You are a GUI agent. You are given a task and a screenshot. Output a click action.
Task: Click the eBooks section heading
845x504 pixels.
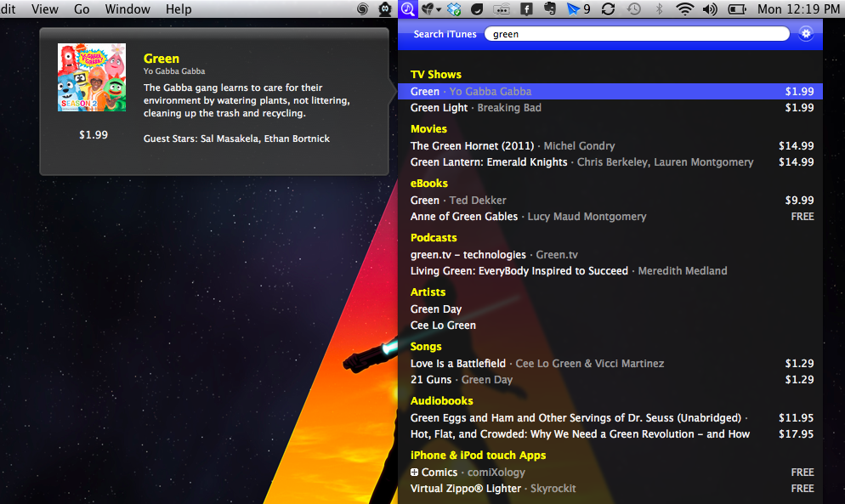[x=429, y=184]
